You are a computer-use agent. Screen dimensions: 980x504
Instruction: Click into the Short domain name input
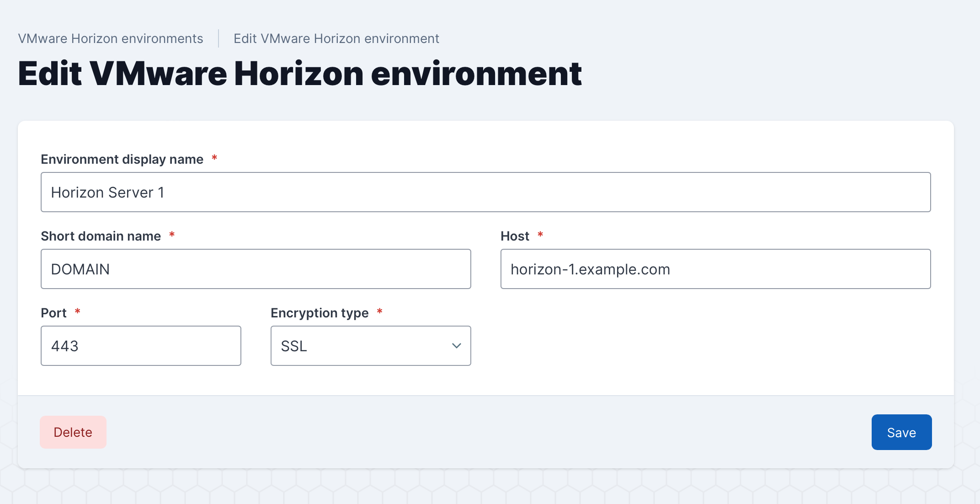256,269
